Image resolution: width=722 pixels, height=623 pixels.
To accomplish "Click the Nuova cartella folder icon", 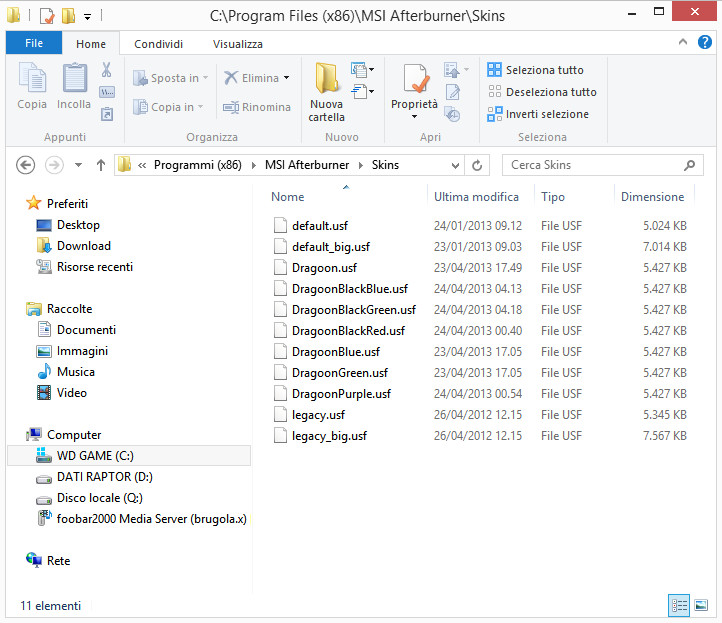I will [326, 77].
